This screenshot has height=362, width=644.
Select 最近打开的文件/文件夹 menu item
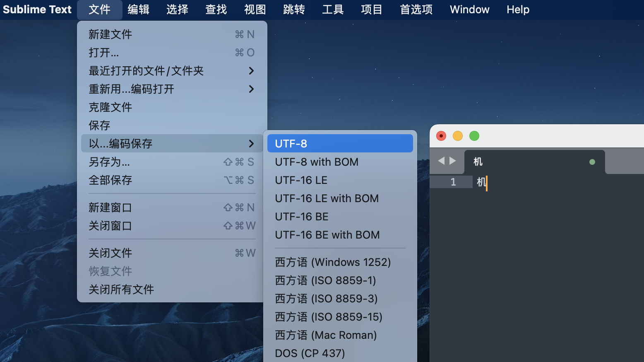coord(172,71)
